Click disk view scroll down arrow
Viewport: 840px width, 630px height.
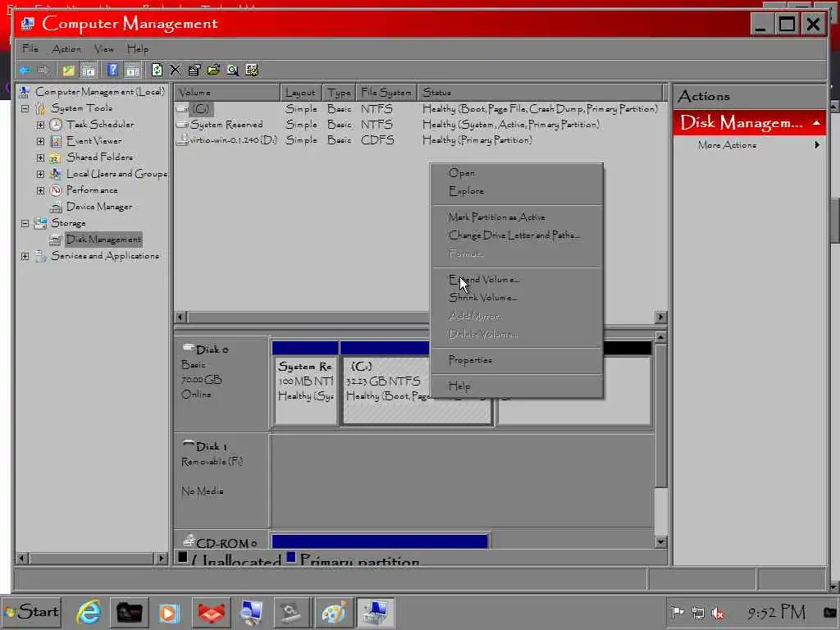[x=660, y=542]
